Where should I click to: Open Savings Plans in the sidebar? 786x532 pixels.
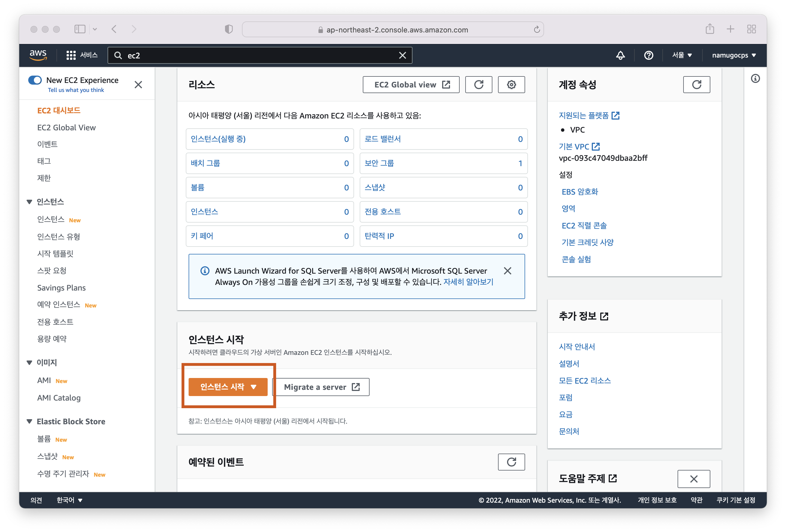coord(61,288)
